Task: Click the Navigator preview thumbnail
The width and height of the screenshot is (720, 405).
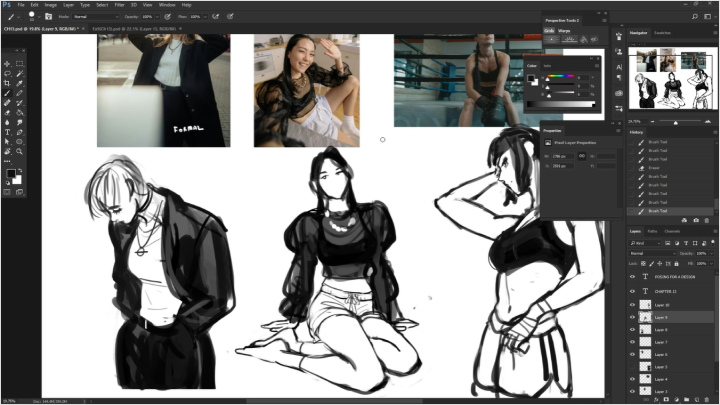Action: click(x=672, y=78)
